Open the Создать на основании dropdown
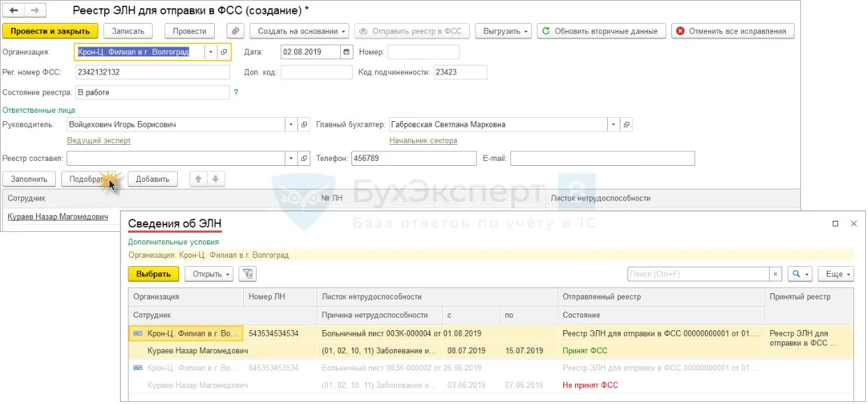The width and height of the screenshot is (868, 404). (x=300, y=31)
